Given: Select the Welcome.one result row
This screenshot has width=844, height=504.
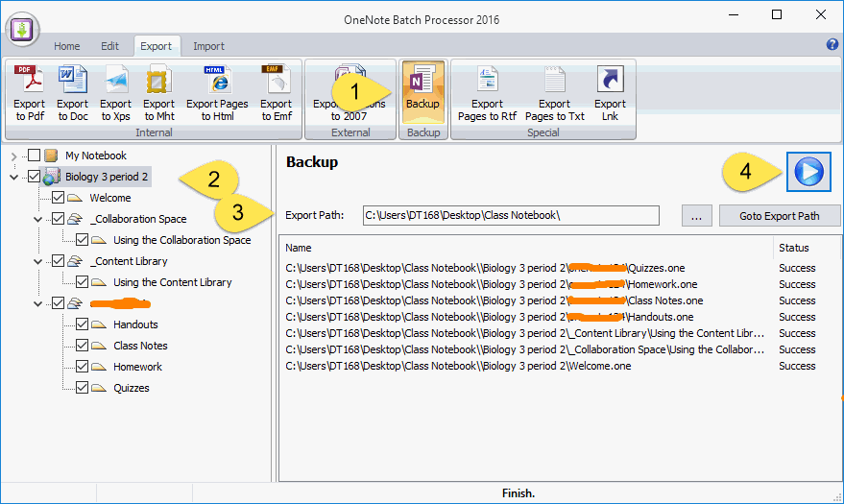Looking at the screenshot, I should (560, 366).
